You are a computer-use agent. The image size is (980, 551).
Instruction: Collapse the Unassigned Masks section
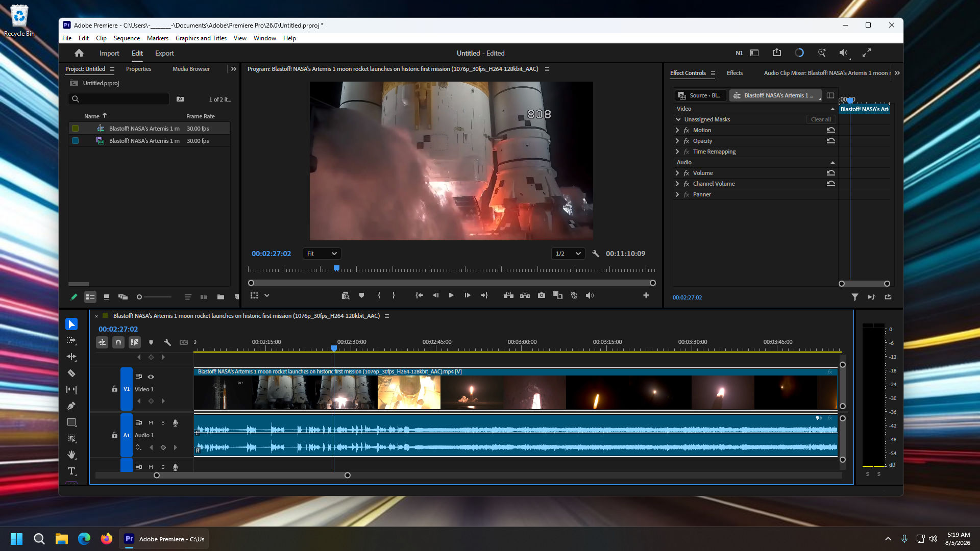coord(678,119)
